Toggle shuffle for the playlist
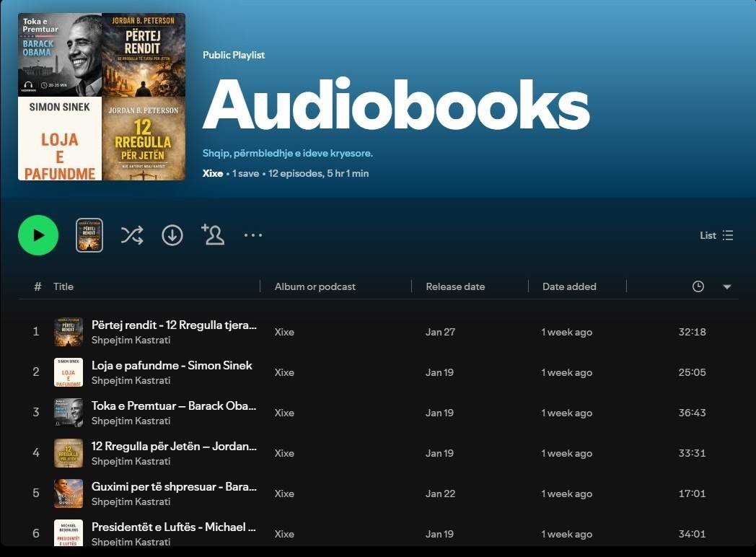This screenshot has width=756, height=557. (132, 235)
